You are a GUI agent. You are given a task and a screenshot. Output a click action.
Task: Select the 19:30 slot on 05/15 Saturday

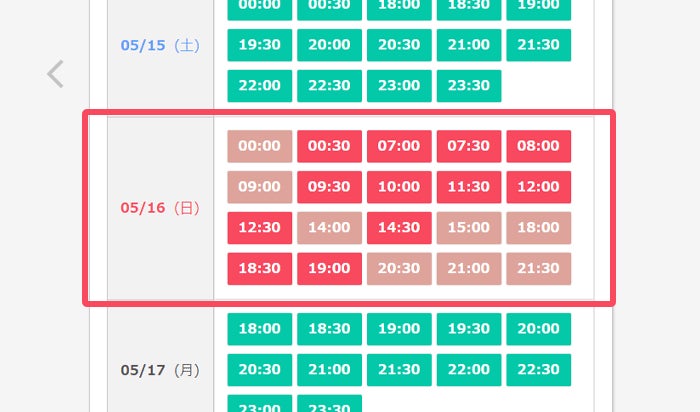point(260,45)
